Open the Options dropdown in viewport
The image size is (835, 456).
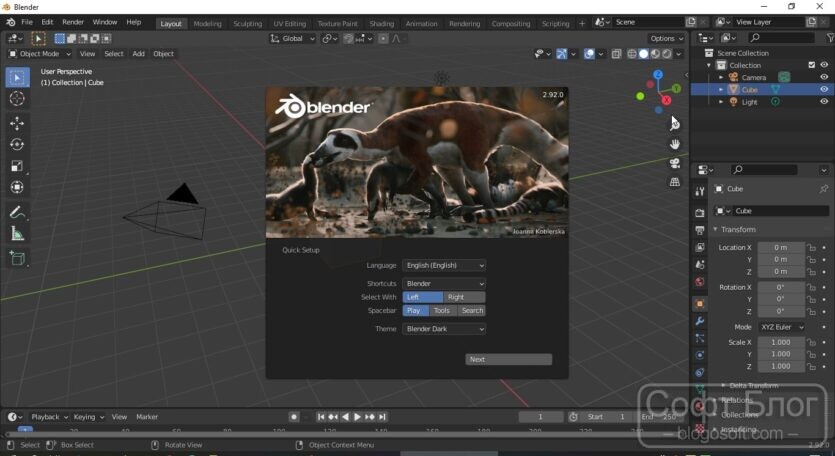666,38
